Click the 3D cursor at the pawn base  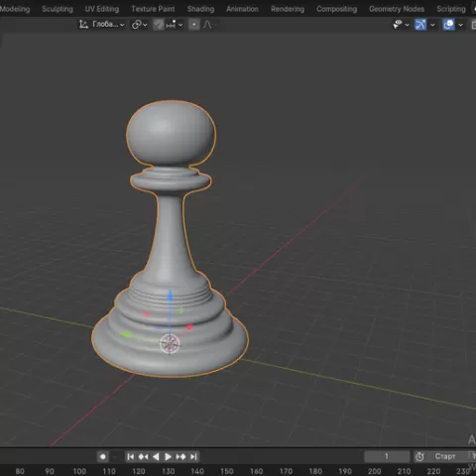[x=170, y=344]
